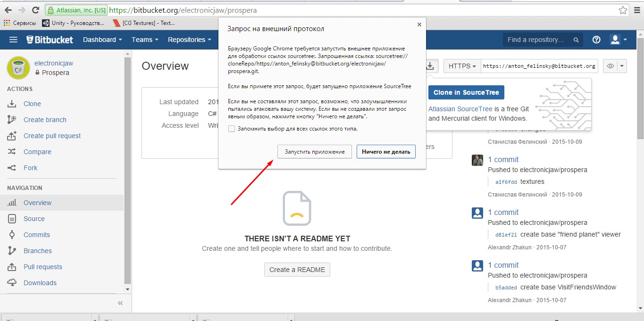Open the help question mark icon
This screenshot has width=644, height=321.
click(596, 40)
